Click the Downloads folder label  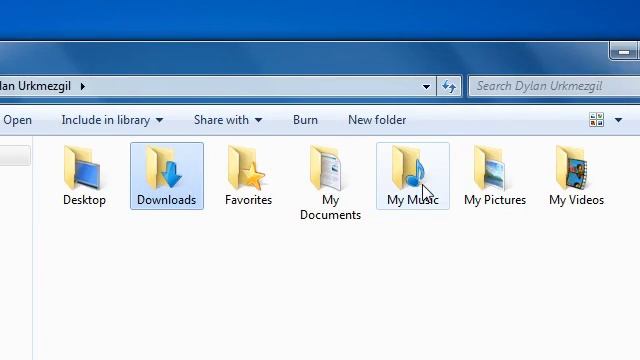[x=167, y=200]
